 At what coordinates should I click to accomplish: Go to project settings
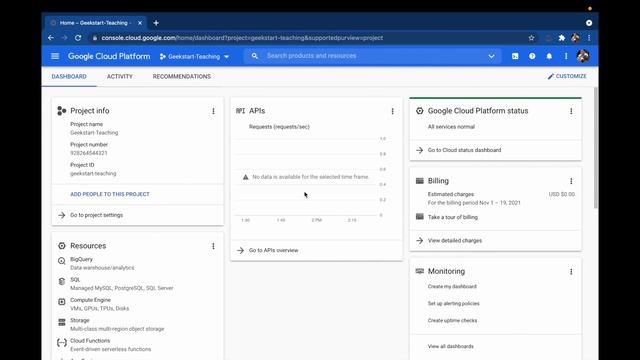tap(96, 215)
